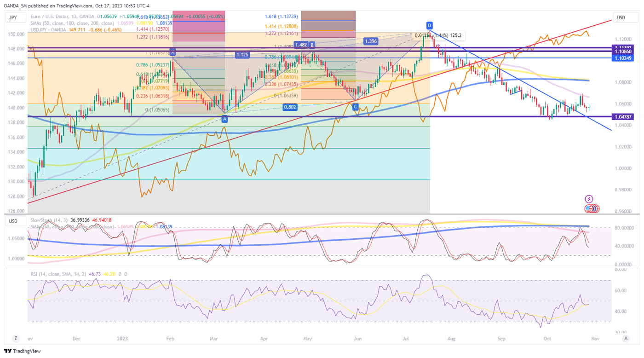
Task: Click the US flag economic events icon
Action: coord(590,208)
